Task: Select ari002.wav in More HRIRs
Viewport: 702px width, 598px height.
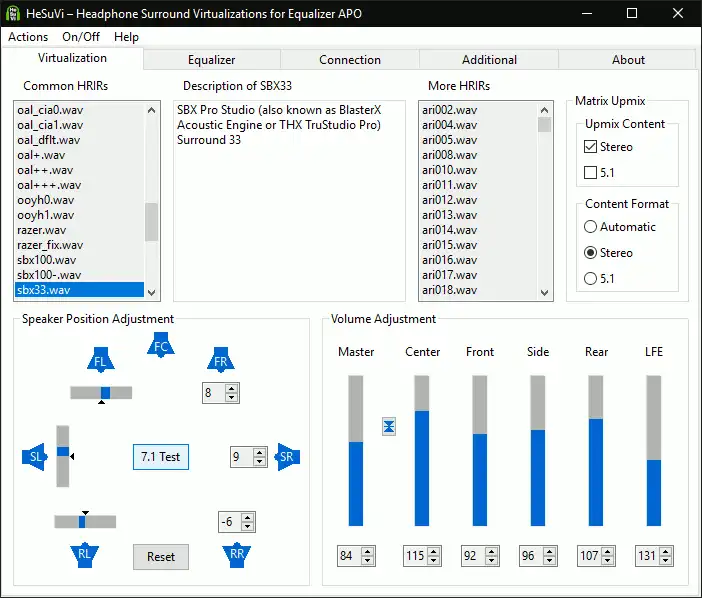Action: [479, 110]
